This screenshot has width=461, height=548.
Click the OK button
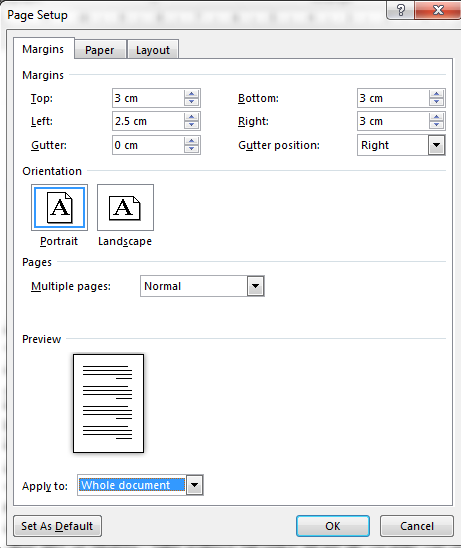[x=333, y=526]
